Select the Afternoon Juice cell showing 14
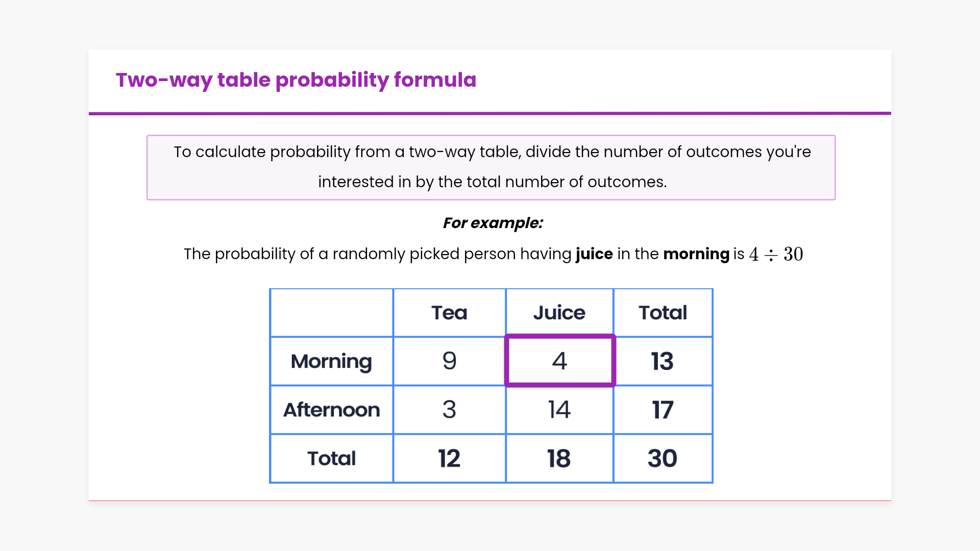 [x=559, y=410]
